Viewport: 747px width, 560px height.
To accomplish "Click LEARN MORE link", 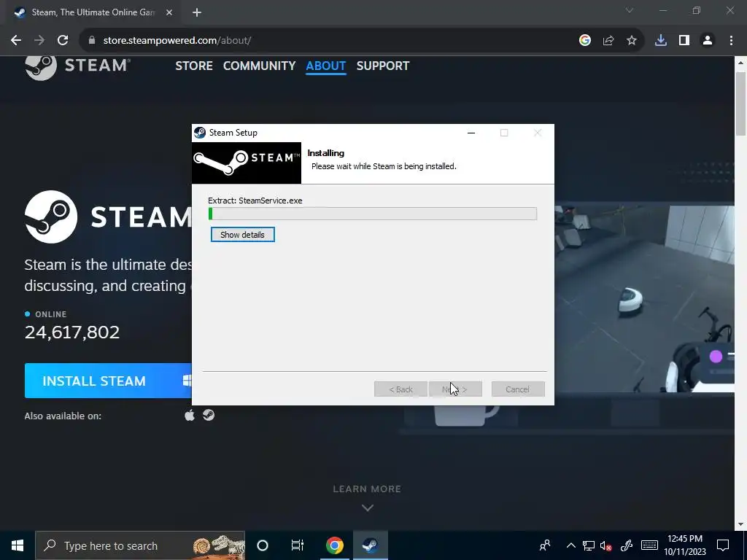I will [367, 489].
